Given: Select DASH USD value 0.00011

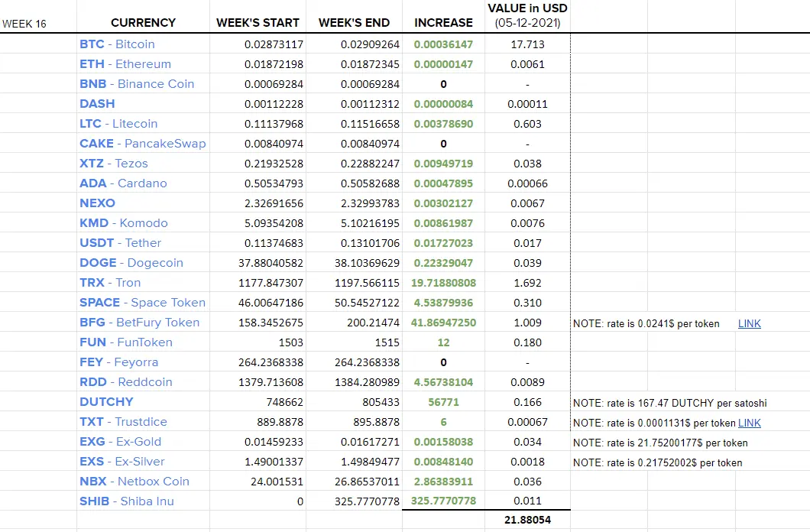Looking at the screenshot, I should pos(527,104).
